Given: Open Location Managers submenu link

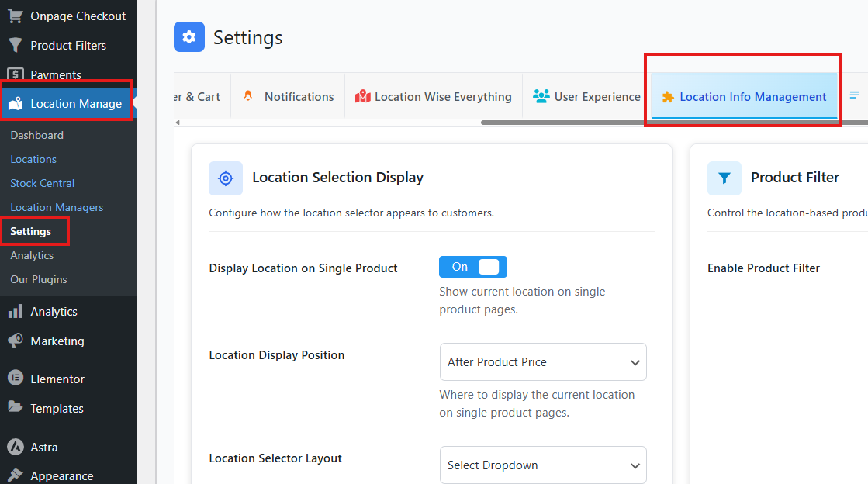Looking at the screenshot, I should pos(57,207).
